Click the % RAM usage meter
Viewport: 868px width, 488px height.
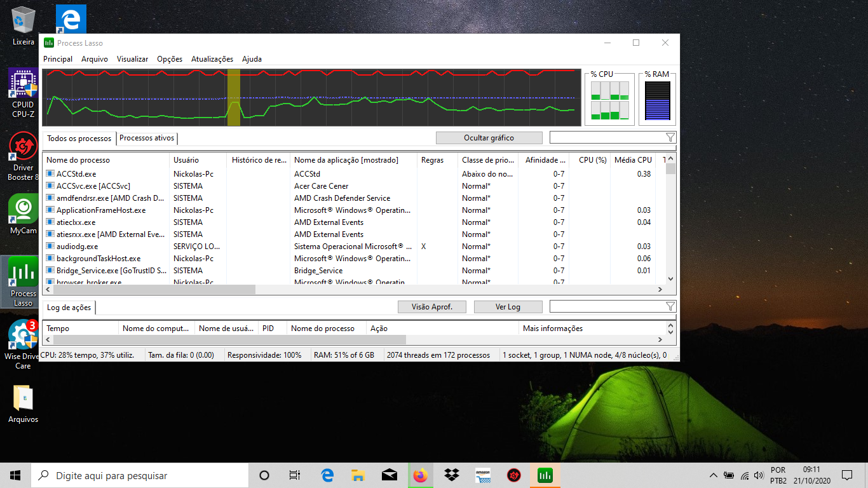pyautogui.click(x=658, y=100)
